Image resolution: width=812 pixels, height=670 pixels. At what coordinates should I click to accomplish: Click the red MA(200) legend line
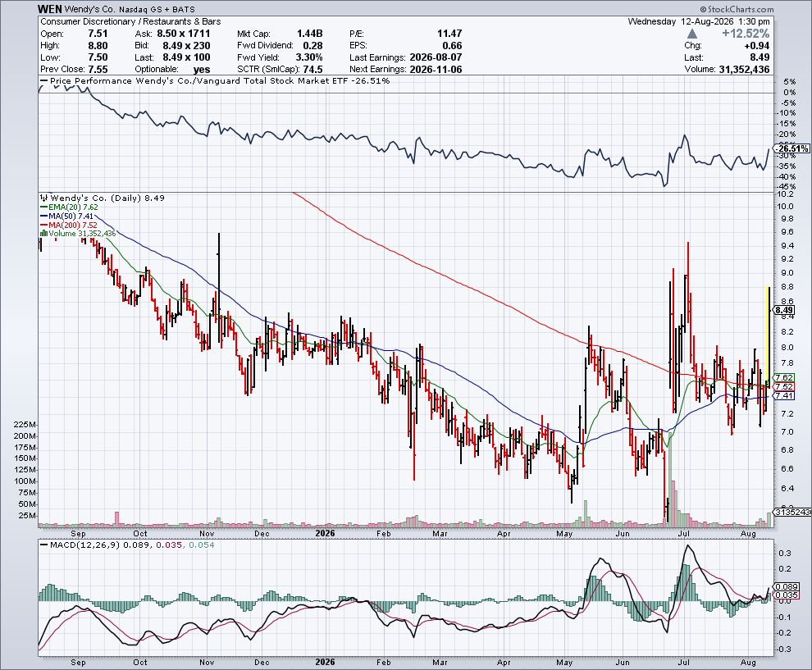(44, 226)
